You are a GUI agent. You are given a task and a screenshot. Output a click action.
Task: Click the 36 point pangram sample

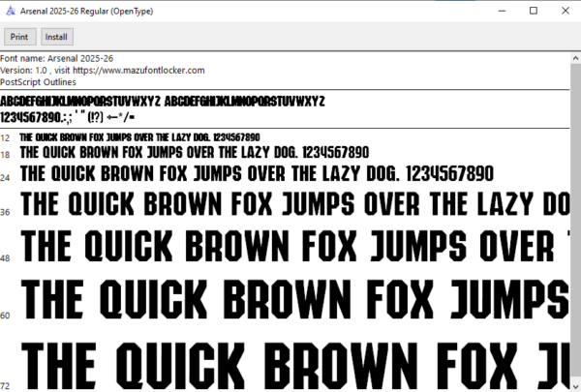click(295, 204)
